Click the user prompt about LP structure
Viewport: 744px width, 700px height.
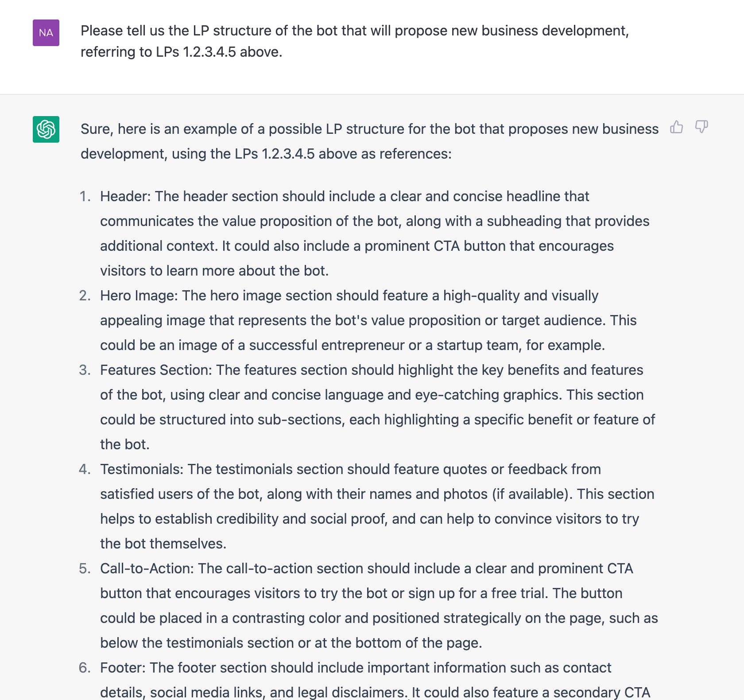click(x=354, y=41)
